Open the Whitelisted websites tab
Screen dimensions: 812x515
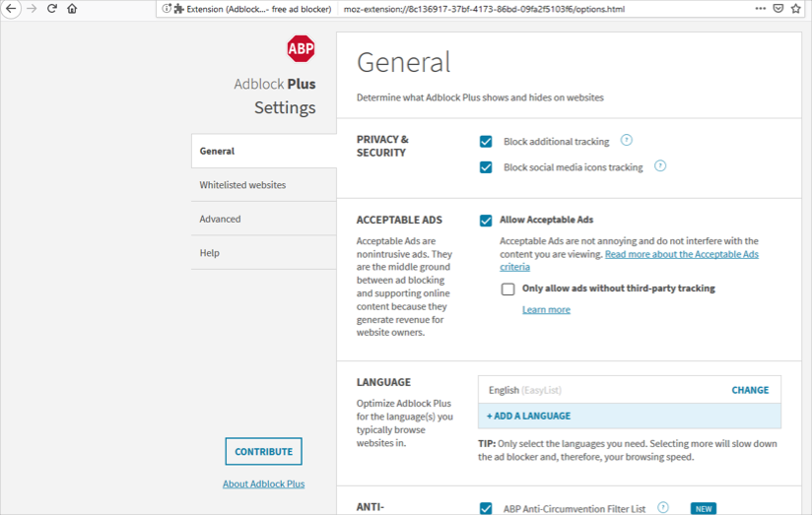pyautogui.click(x=242, y=185)
